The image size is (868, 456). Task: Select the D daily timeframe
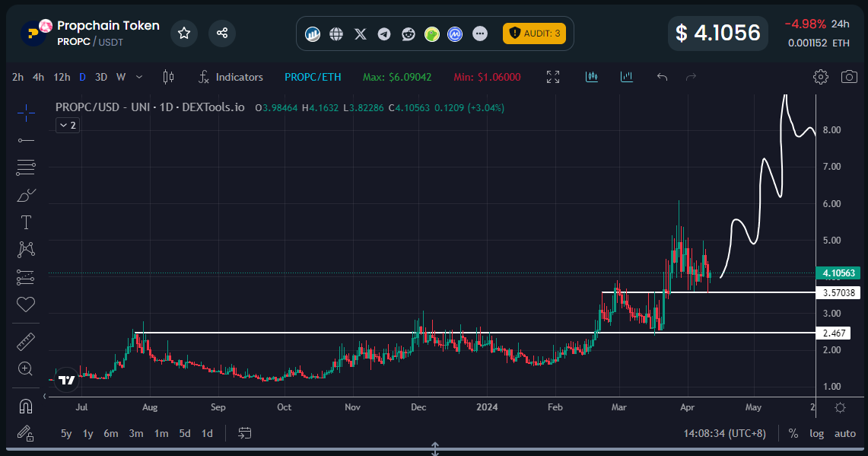82,77
